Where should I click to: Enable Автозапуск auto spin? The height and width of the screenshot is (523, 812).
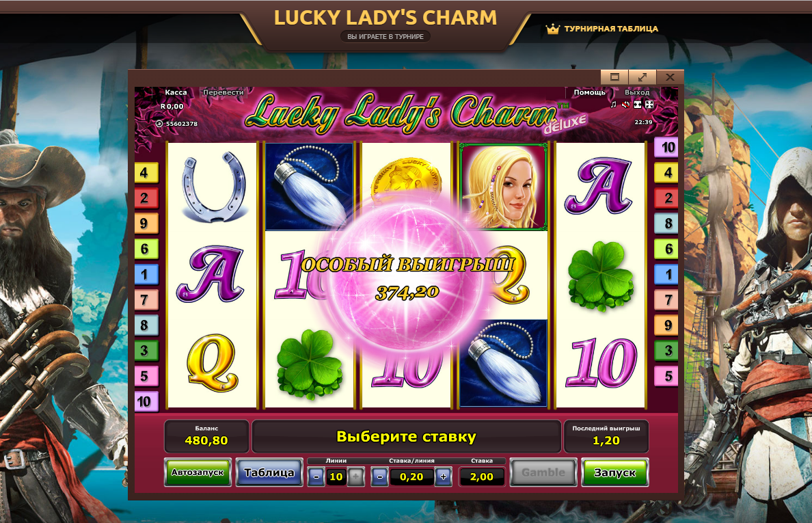[x=198, y=472]
